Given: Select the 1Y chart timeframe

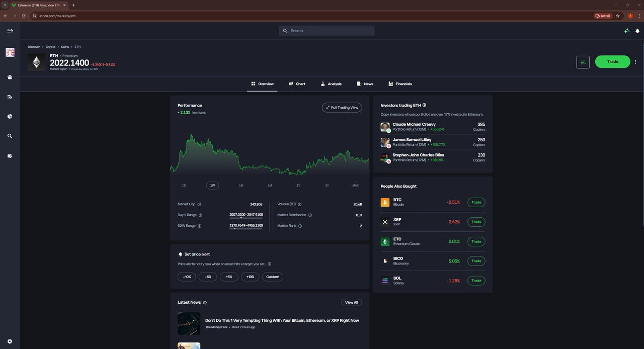Looking at the screenshot, I should (298, 186).
